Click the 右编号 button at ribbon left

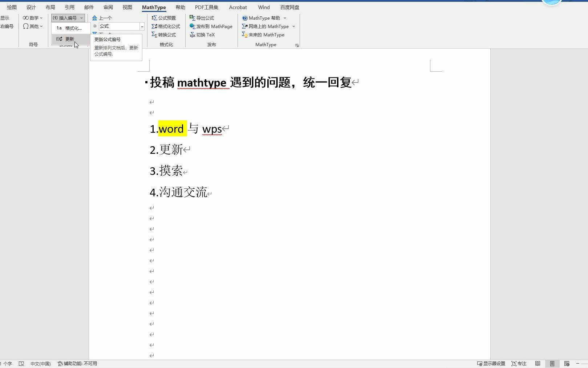[x=7, y=26]
